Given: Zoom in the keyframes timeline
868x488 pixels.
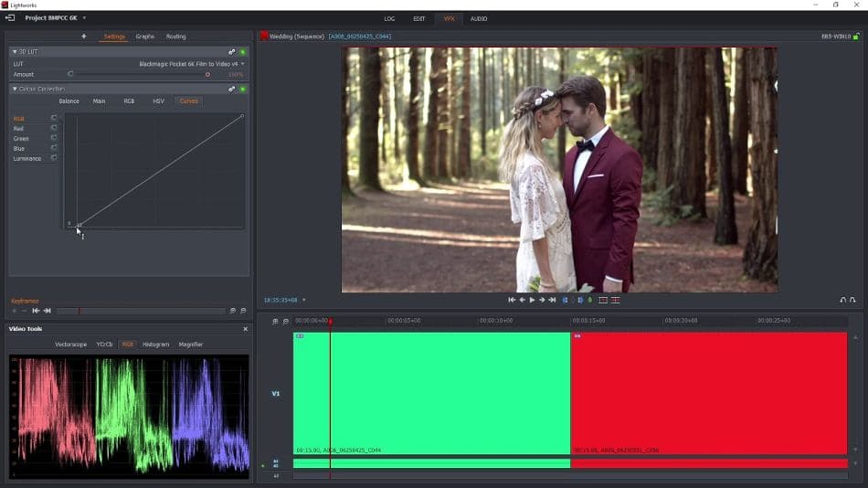Looking at the screenshot, I should (x=232, y=311).
